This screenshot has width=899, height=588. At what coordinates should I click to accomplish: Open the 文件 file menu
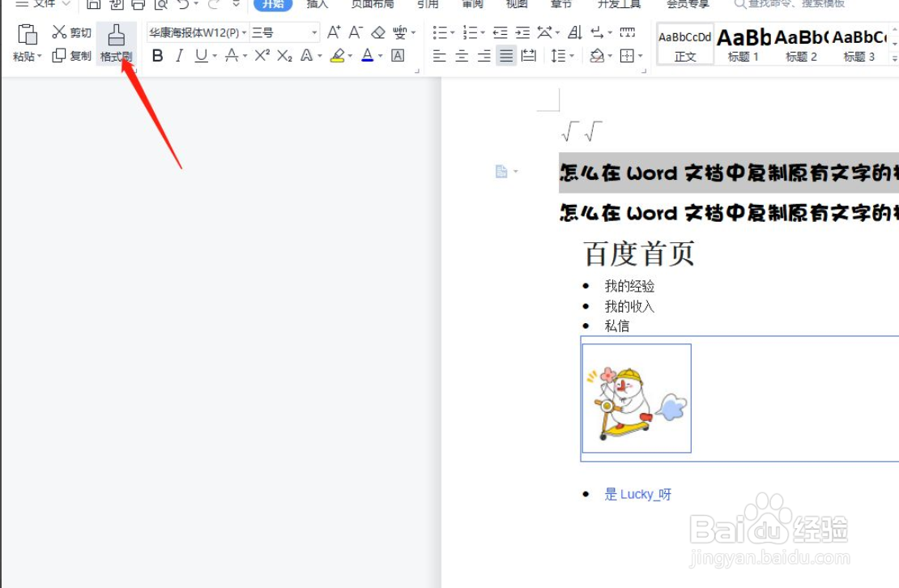pos(44,3)
